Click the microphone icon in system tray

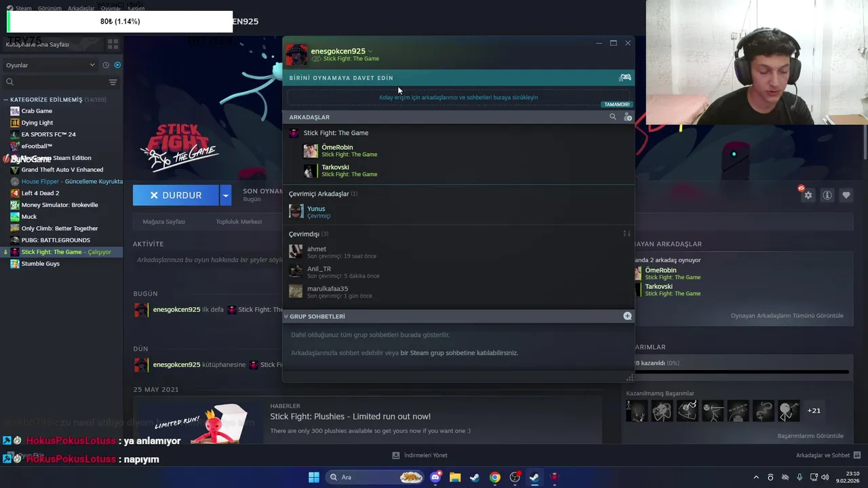tap(800, 477)
